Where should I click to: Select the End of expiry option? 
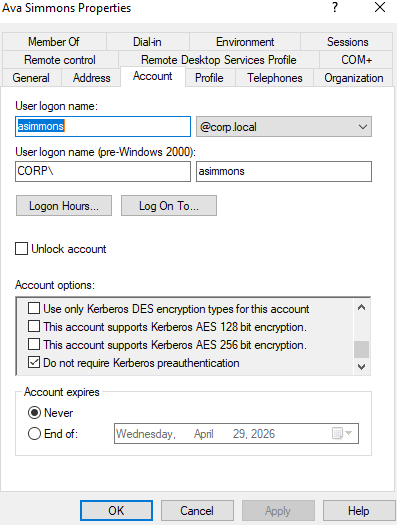[x=34, y=434]
